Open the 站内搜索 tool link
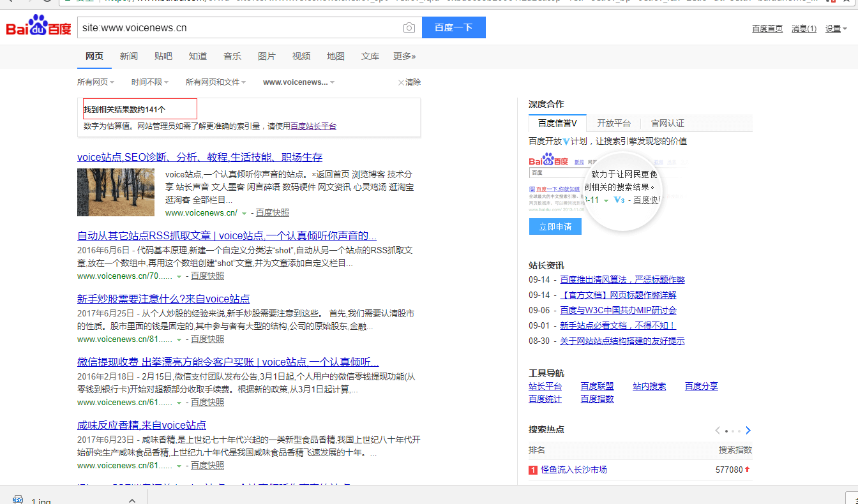 [x=649, y=386]
